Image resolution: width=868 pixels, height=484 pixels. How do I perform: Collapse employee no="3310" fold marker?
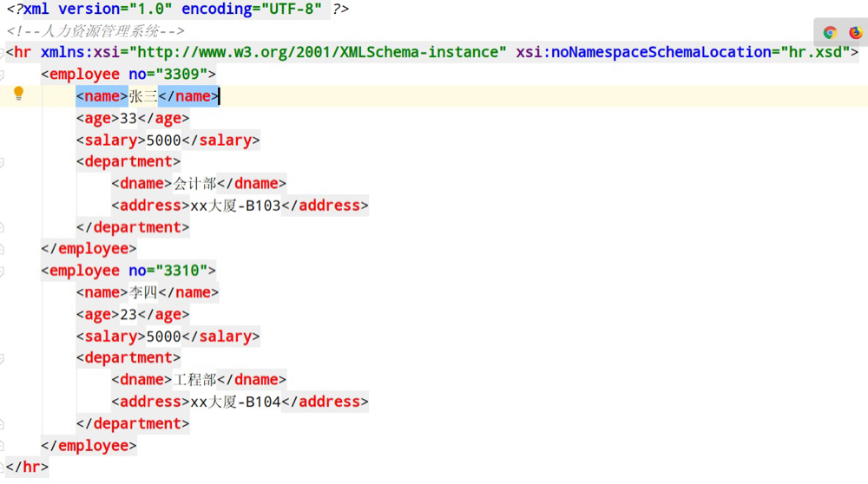pos(2,271)
